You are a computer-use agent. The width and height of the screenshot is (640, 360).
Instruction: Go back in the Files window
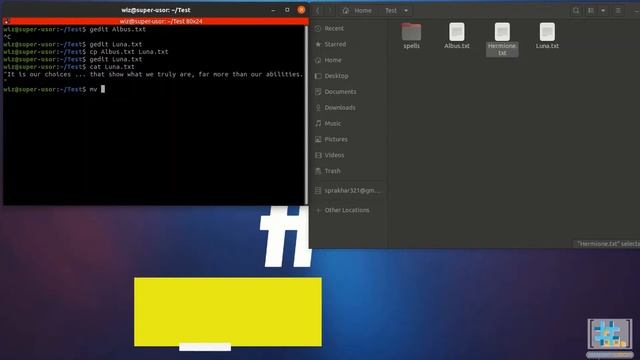click(318, 11)
